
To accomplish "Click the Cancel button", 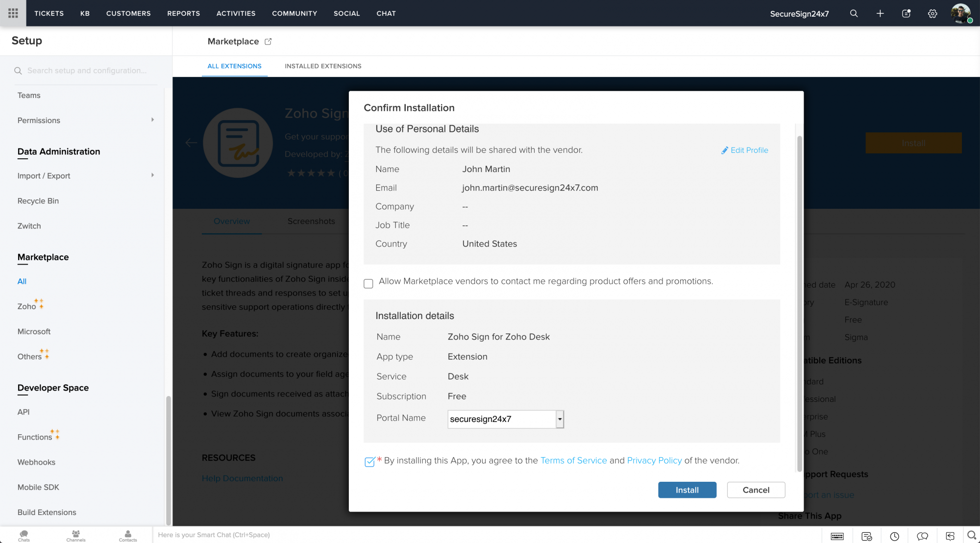I will (x=756, y=490).
